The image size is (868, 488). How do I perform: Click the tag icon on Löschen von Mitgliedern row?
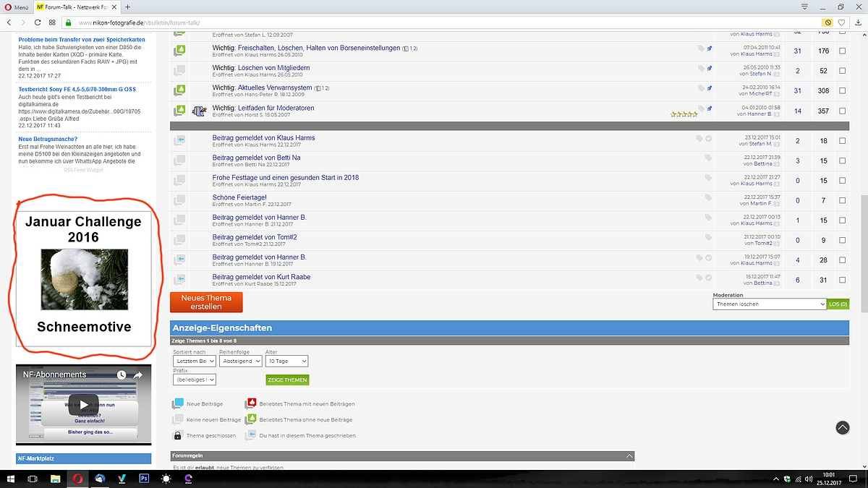pos(701,68)
